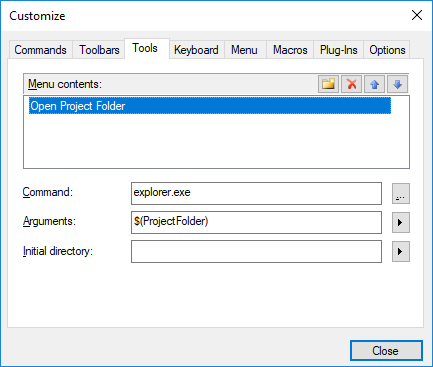Screen dimensions: 433x367
Task: Click the Arguments field with $(ProjectFolder)
Action: (x=256, y=222)
